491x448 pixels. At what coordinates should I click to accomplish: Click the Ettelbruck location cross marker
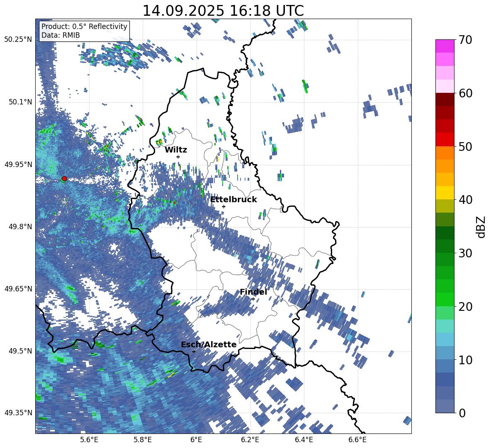(x=224, y=206)
